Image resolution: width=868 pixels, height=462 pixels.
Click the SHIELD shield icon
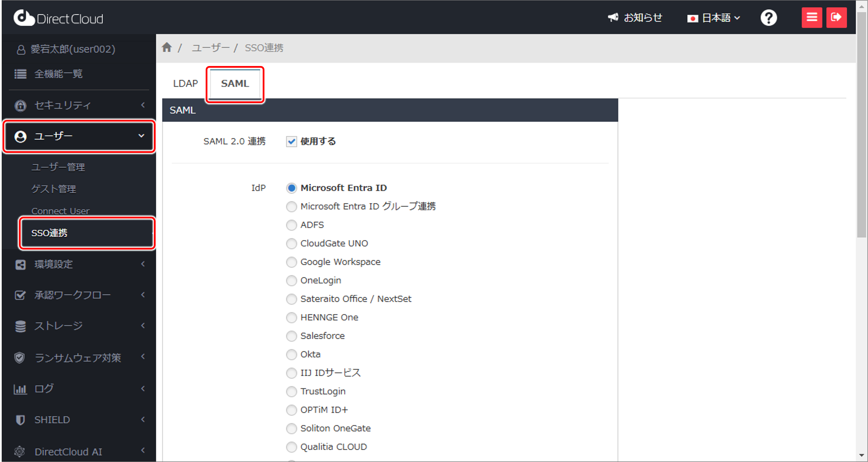(x=20, y=420)
